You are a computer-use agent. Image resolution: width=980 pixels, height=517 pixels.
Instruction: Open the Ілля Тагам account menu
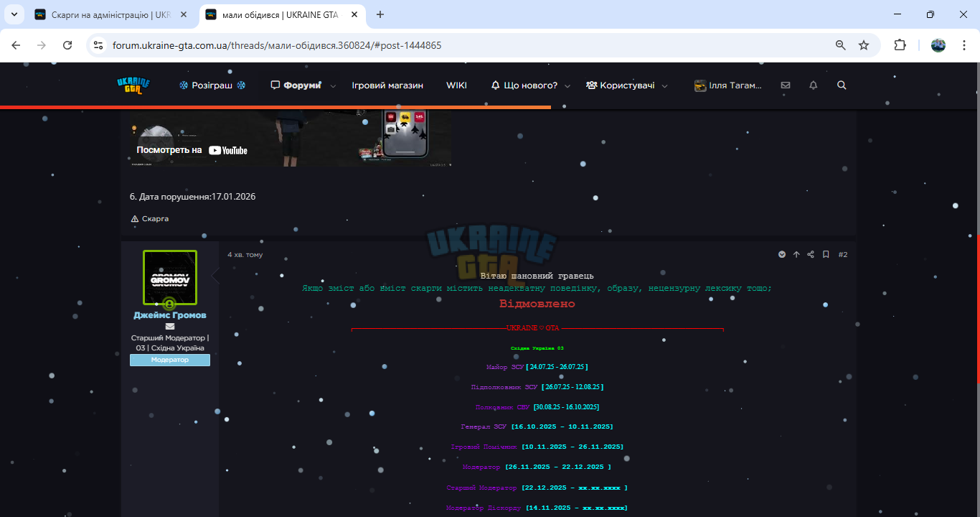pos(728,85)
